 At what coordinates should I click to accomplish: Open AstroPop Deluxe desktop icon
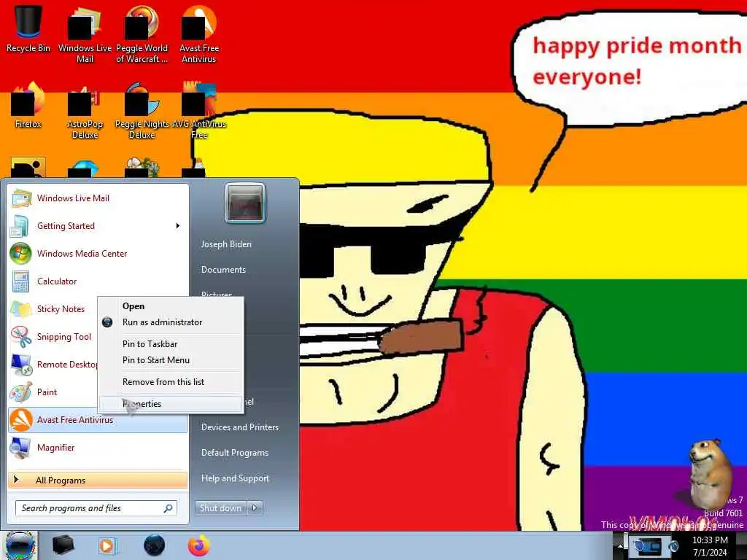coord(85,111)
